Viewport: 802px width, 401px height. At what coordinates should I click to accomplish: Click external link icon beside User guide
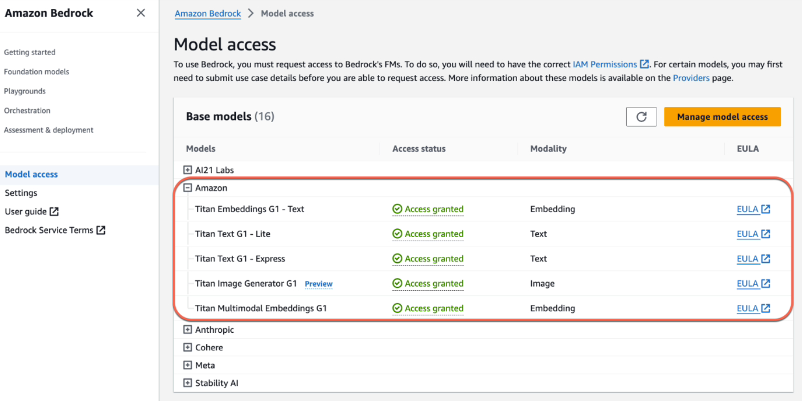[x=54, y=211]
